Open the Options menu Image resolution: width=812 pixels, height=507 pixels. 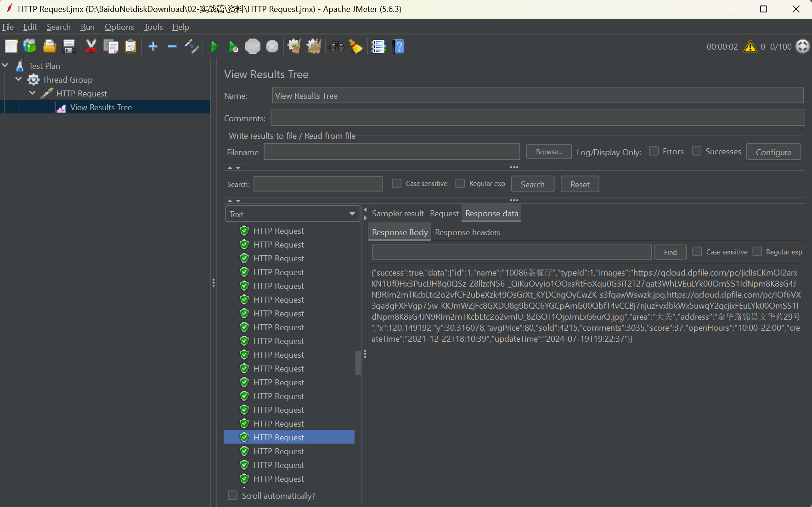point(119,27)
